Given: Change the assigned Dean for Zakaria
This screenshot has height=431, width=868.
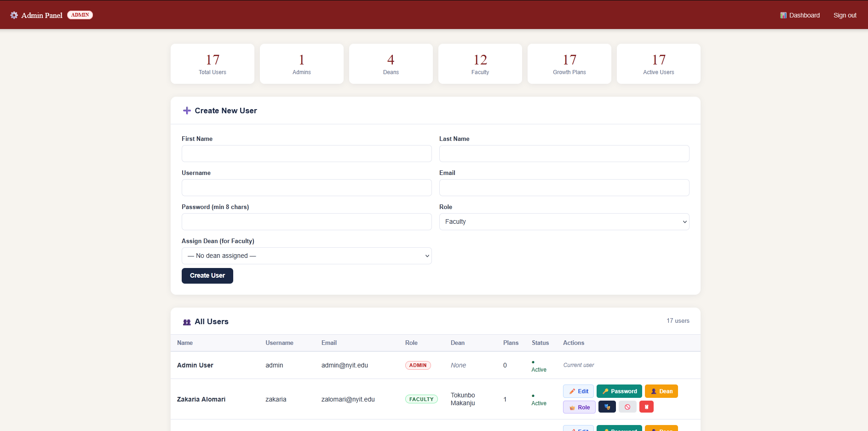Looking at the screenshot, I should [661, 391].
